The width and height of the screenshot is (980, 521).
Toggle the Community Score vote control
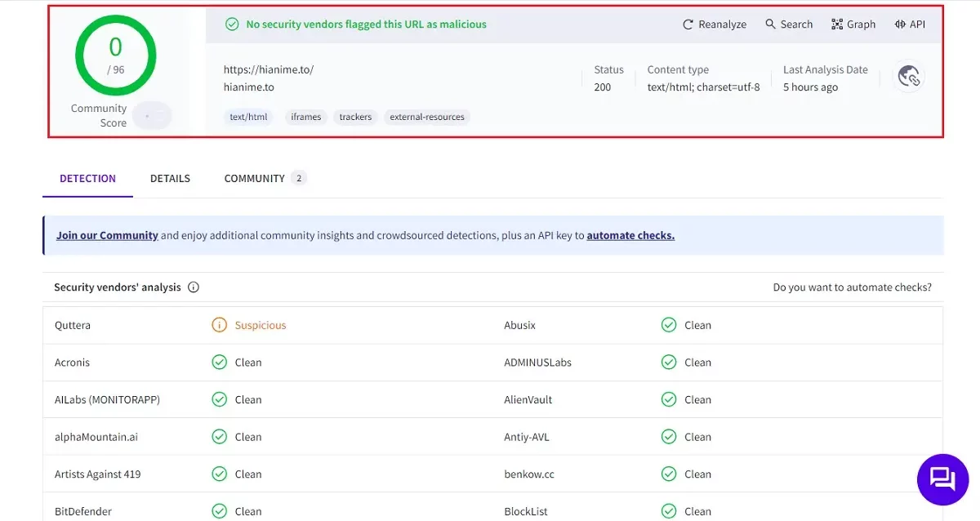click(x=152, y=116)
